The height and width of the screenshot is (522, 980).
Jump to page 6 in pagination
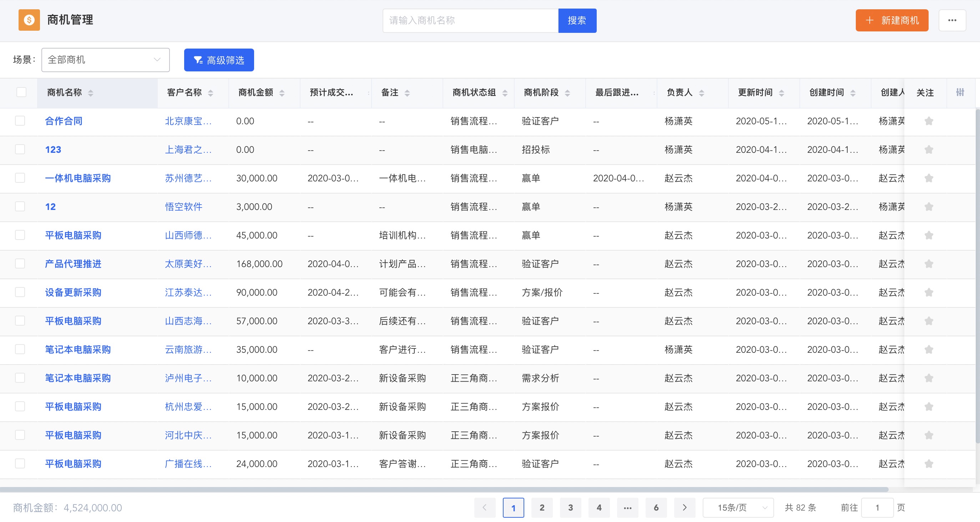tap(656, 507)
